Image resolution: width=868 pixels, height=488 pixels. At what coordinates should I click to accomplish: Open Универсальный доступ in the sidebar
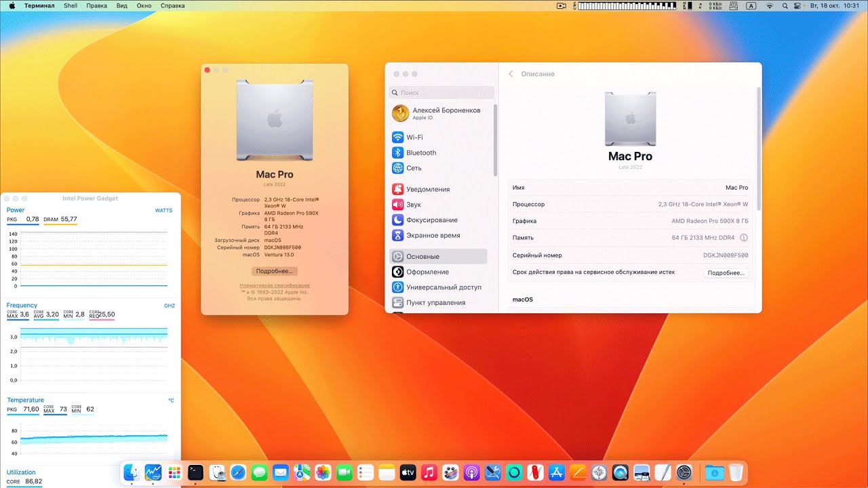439,287
